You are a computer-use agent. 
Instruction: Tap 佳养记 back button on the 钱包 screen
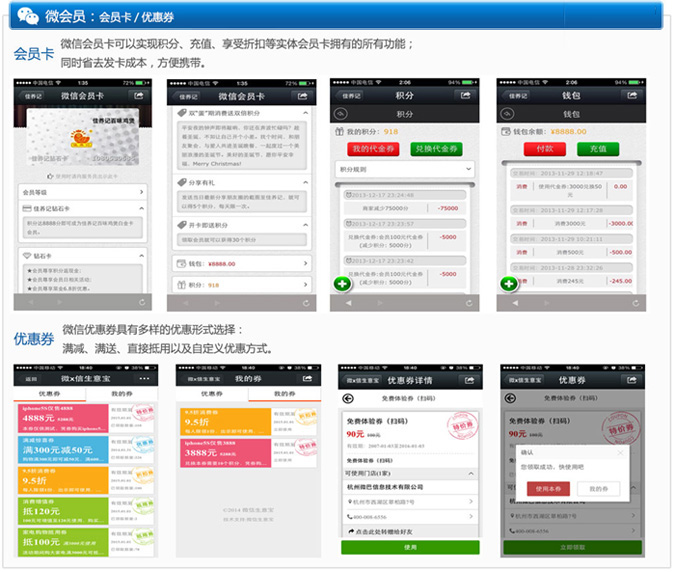[x=518, y=96]
